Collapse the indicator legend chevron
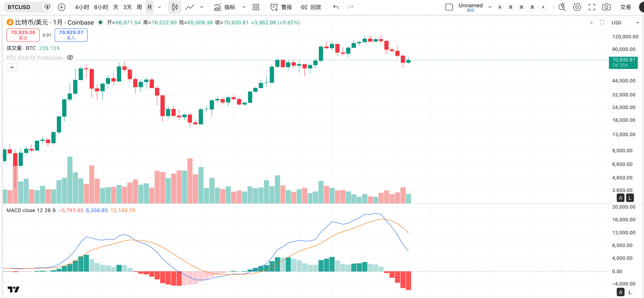Image resolution: width=644 pixels, height=298 pixels. click(12, 67)
